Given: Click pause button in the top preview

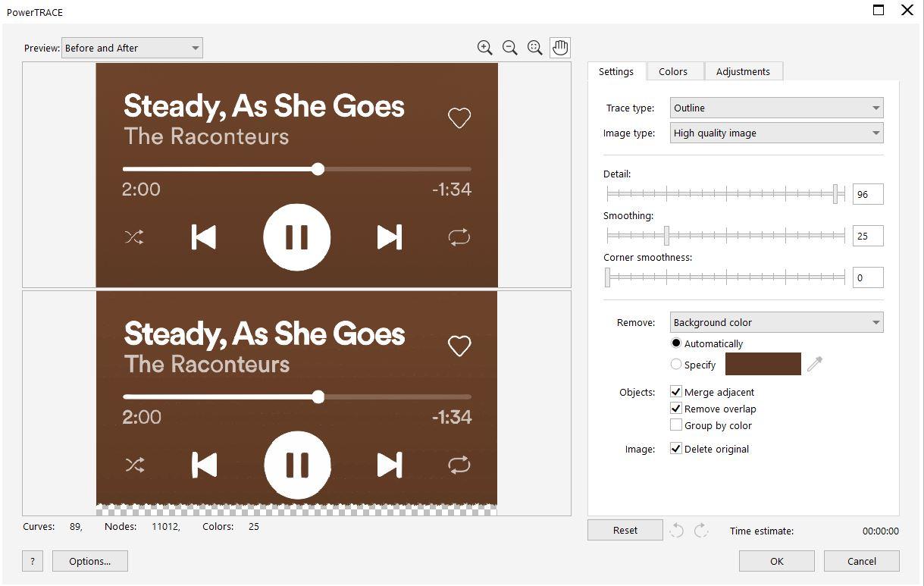Looking at the screenshot, I should [x=296, y=237].
